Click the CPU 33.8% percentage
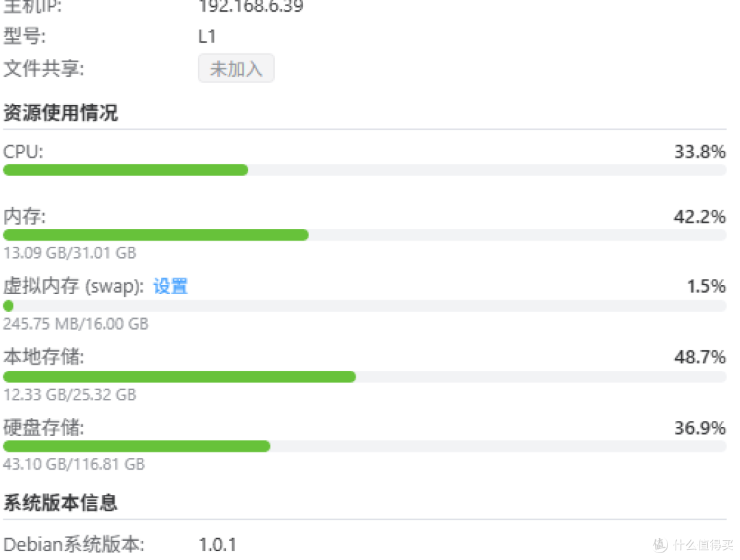This screenshot has width=740, height=560. coord(700,151)
